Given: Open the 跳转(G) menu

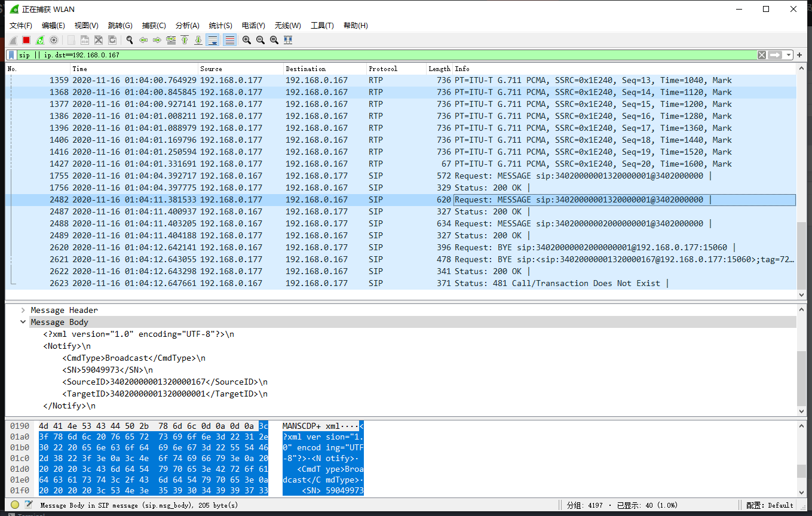Looking at the screenshot, I should pos(120,25).
